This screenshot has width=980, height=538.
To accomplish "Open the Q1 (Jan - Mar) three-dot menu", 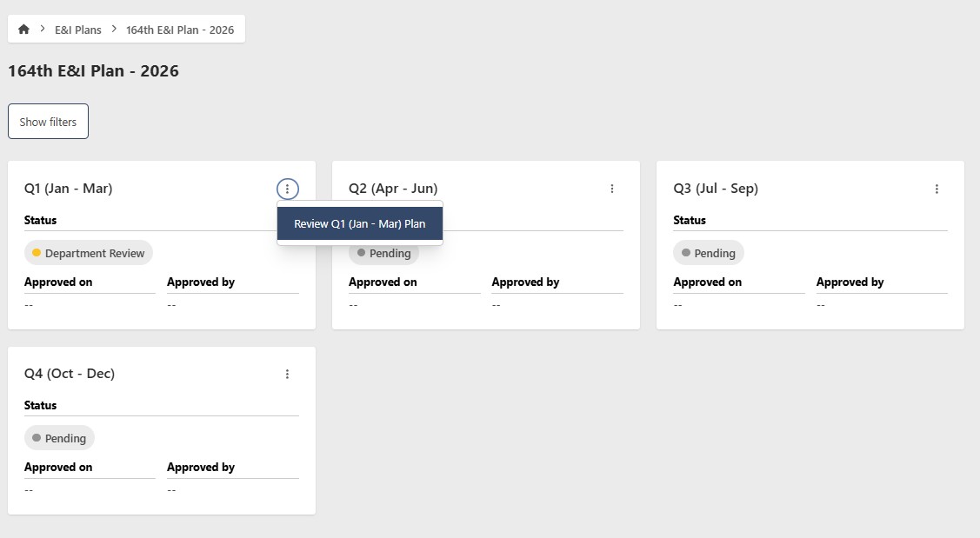I will [x=287, y=189].
